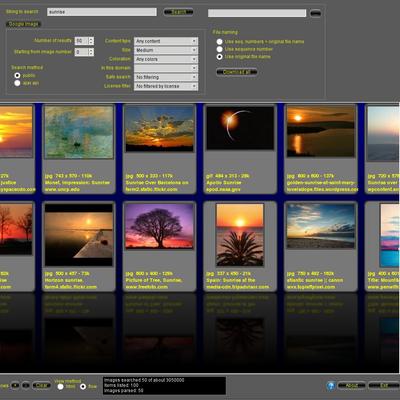This screenshot has height=400, width=400.
Task: Click the Search button
Action: point(178,12)
